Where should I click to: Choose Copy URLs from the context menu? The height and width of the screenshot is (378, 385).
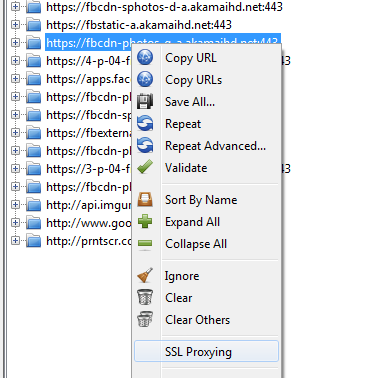click(x=193, y=80)
